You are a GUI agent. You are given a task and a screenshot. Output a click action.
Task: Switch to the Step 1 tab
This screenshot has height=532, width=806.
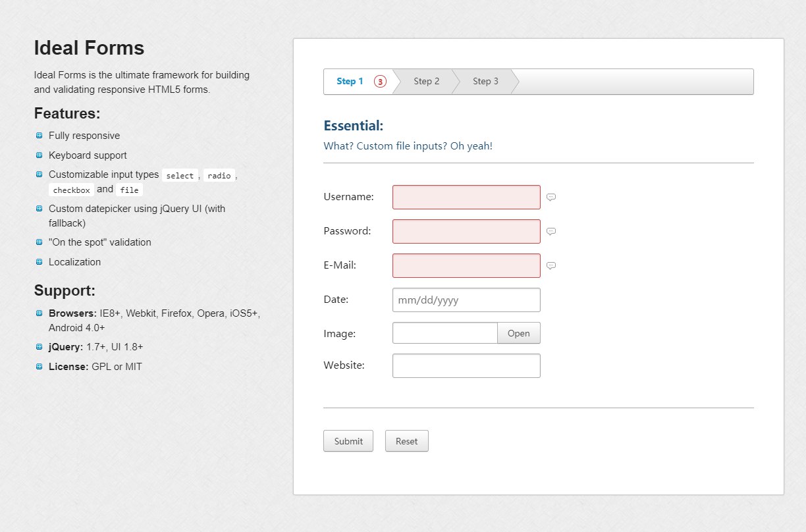(350, 82)
